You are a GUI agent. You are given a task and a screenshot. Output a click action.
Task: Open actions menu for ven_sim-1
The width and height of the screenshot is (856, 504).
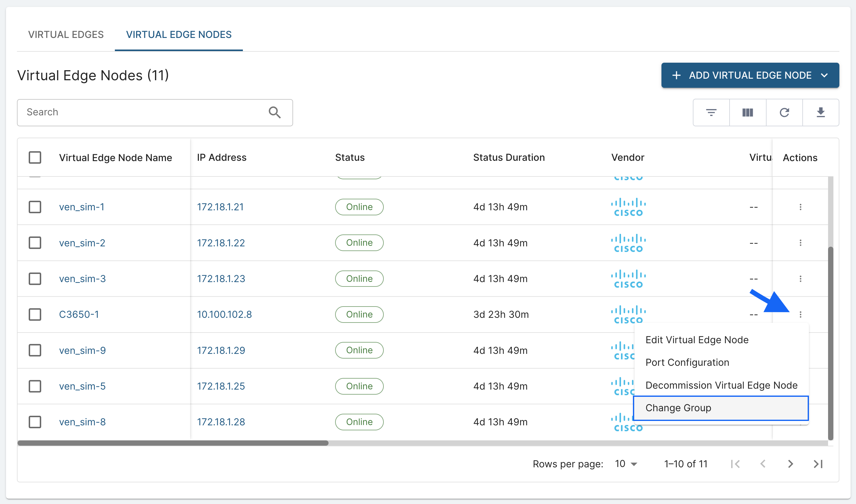800,207
